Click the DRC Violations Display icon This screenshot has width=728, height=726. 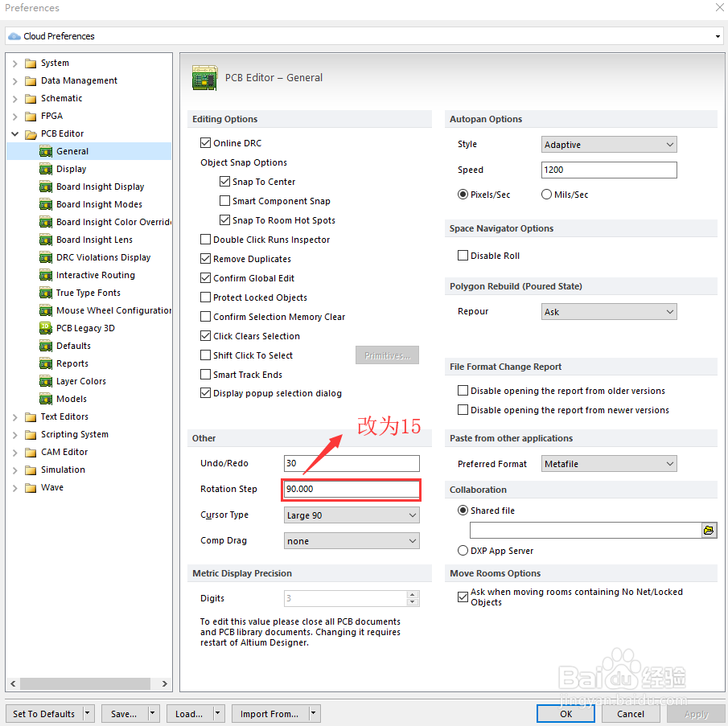[46, 257]
